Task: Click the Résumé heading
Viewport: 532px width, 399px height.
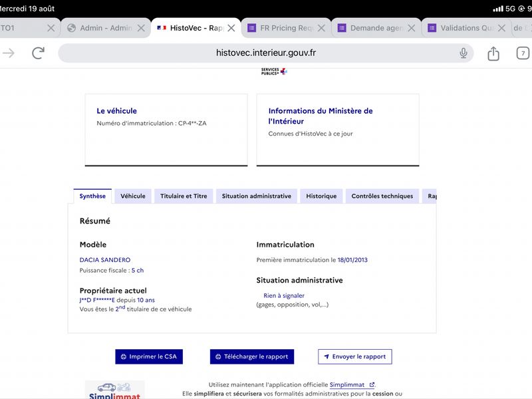Action: pyautogui.click(x=95, y=221)
